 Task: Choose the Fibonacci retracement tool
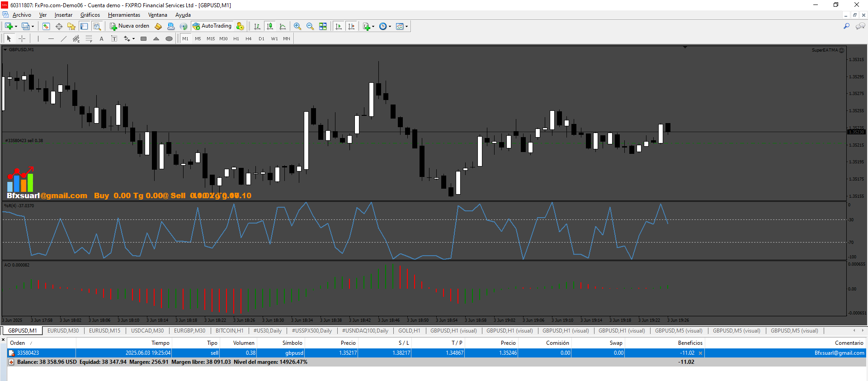pos(89,39)
